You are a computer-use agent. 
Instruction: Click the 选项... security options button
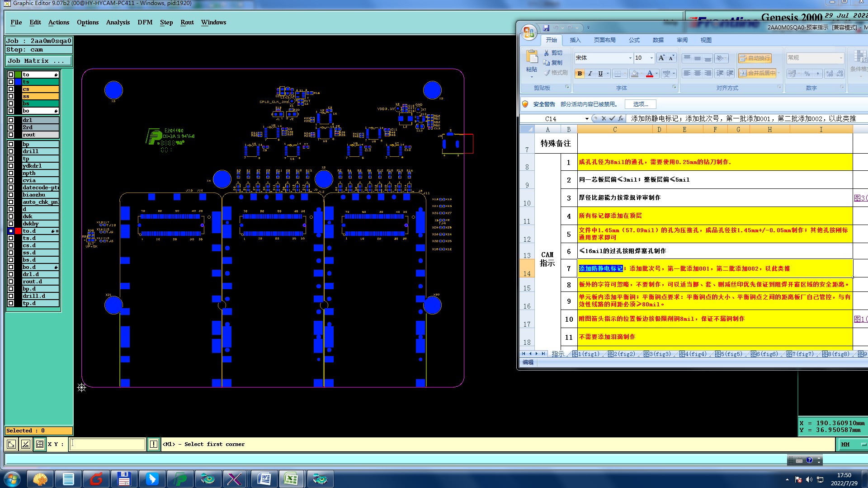(x=640, y=104)
